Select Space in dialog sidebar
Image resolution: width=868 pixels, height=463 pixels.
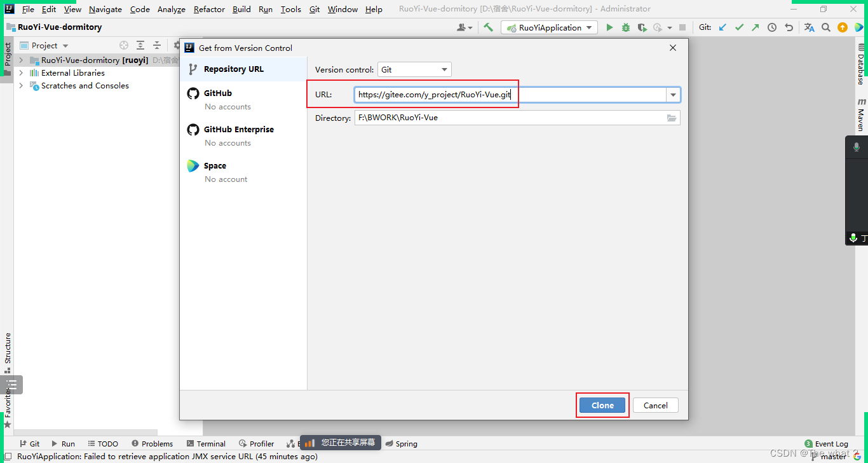[243, 172]
